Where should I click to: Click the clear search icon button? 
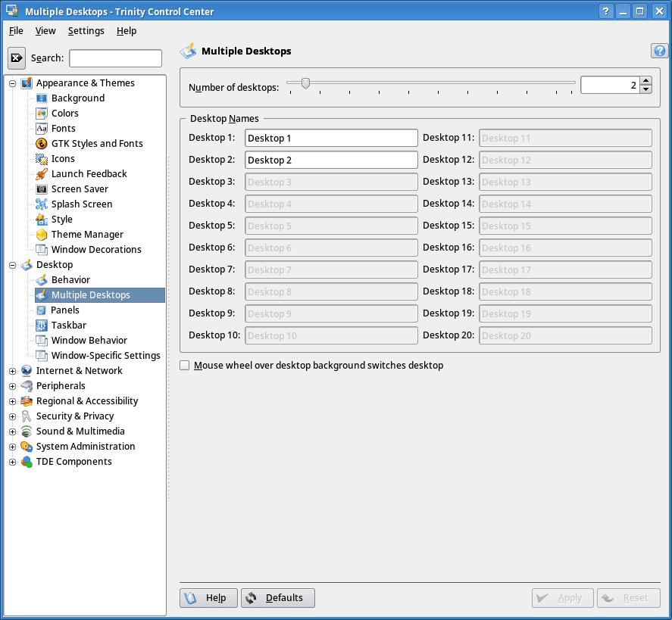click(x=17, y=58)
